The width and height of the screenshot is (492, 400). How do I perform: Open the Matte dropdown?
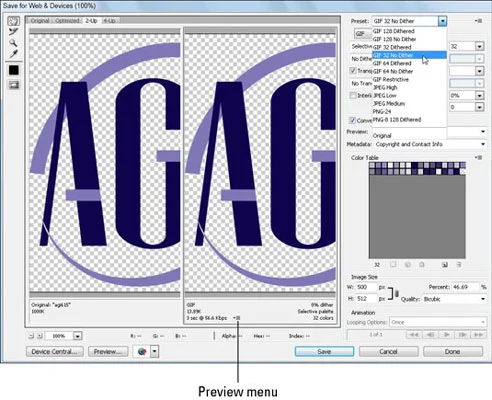[479, 71]
